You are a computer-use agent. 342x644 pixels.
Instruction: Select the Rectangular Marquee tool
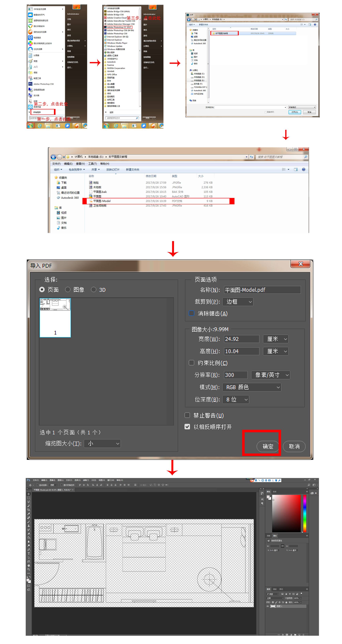point(28,498)
